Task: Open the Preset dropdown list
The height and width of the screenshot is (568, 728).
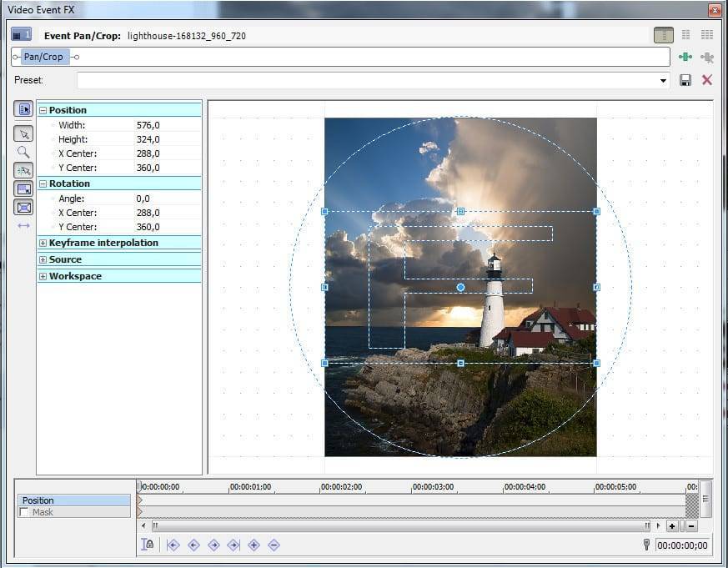Action: (x=664, y=81)
